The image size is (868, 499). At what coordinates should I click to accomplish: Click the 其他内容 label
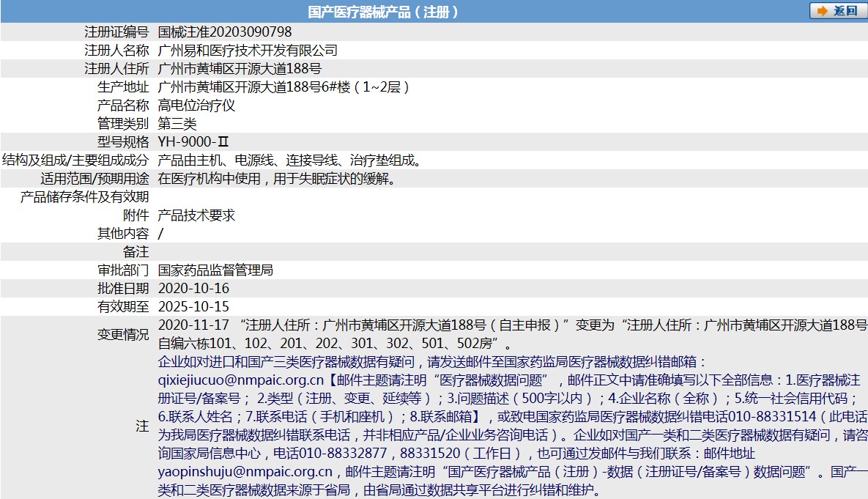pyautogui.click(x=123, y=233)
